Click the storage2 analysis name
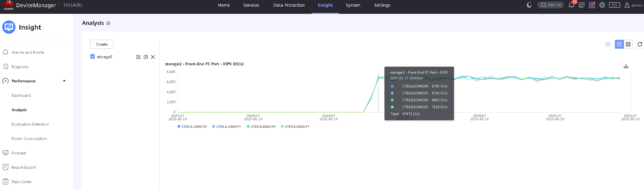The image size is (644, 190). point(104,57)
